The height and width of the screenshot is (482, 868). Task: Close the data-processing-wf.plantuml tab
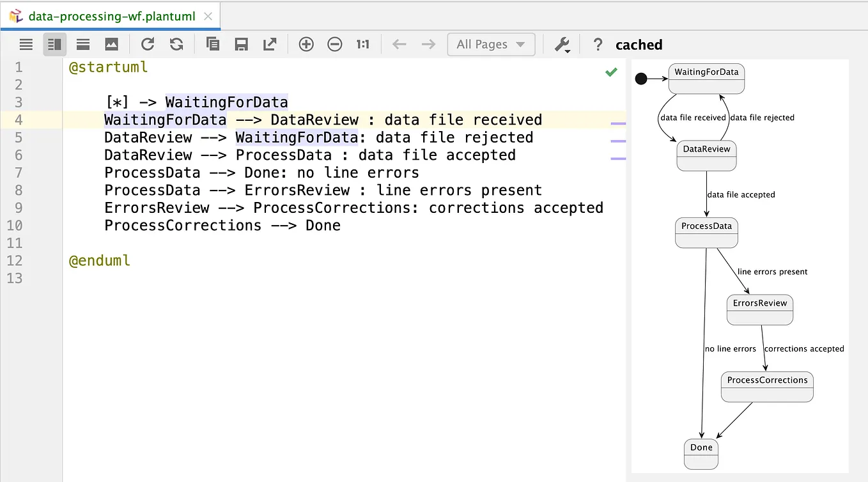(208, 17)
